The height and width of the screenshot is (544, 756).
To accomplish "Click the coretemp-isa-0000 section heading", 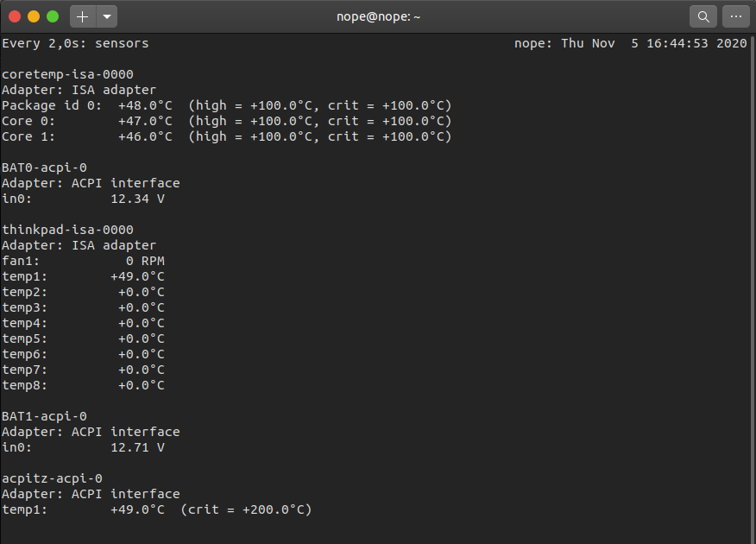I will tap(67, 73).
